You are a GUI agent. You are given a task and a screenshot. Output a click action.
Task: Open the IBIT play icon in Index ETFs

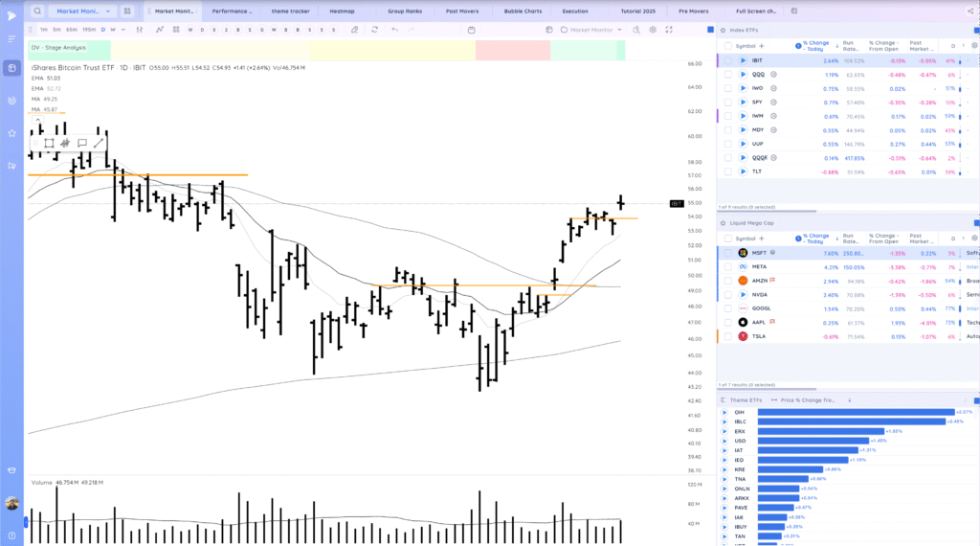[743, 60]
